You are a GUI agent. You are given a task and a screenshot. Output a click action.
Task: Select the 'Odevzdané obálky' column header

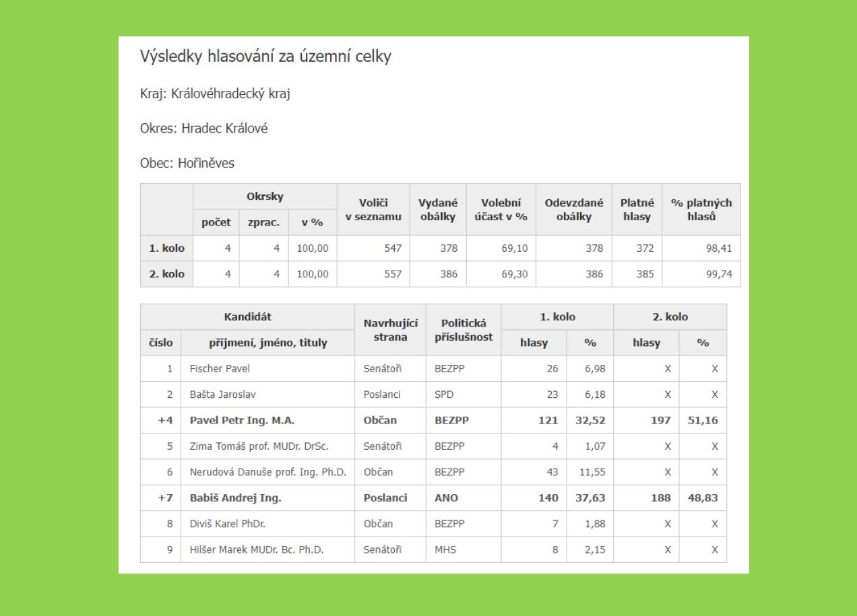[573, 209]
